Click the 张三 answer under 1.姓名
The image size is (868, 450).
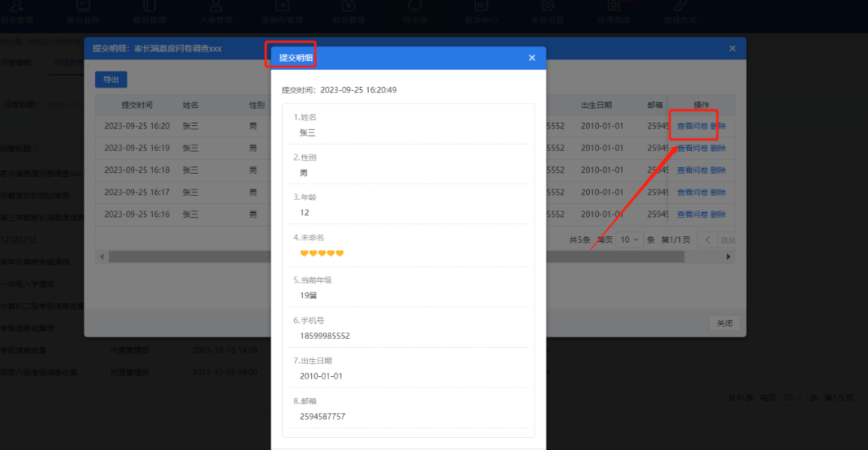(307, 133)
